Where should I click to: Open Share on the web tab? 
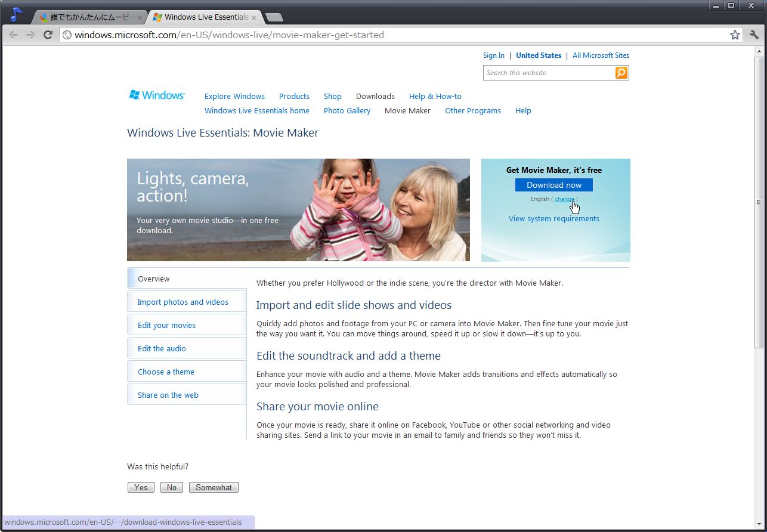(187, 395)
